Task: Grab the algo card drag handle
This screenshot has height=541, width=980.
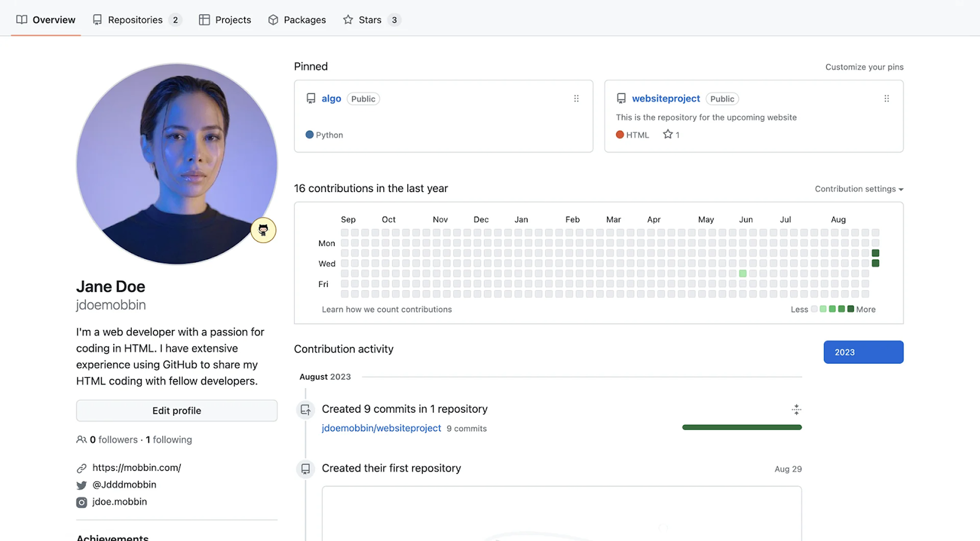Action: pos(576,98)
